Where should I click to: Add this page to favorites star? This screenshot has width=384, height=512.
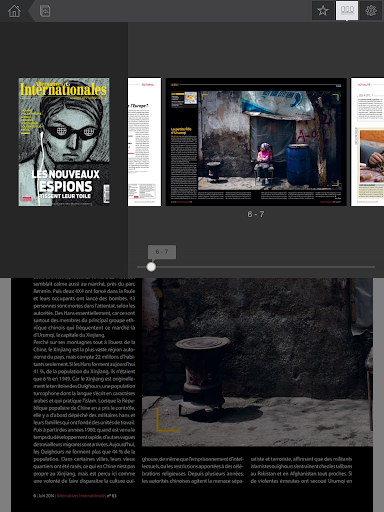tap(323, 11)
